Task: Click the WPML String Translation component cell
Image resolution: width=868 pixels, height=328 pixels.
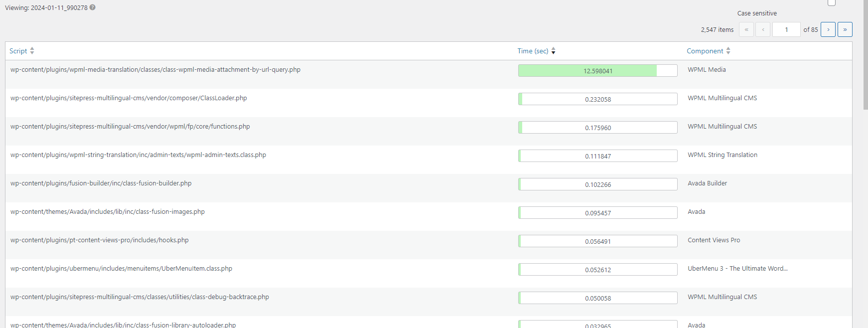Action: pyautogui.click(x=723, y=155)
